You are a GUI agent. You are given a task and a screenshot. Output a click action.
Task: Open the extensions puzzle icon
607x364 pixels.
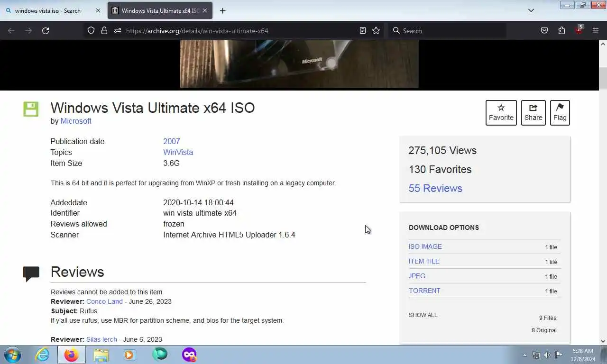(561, 31)
